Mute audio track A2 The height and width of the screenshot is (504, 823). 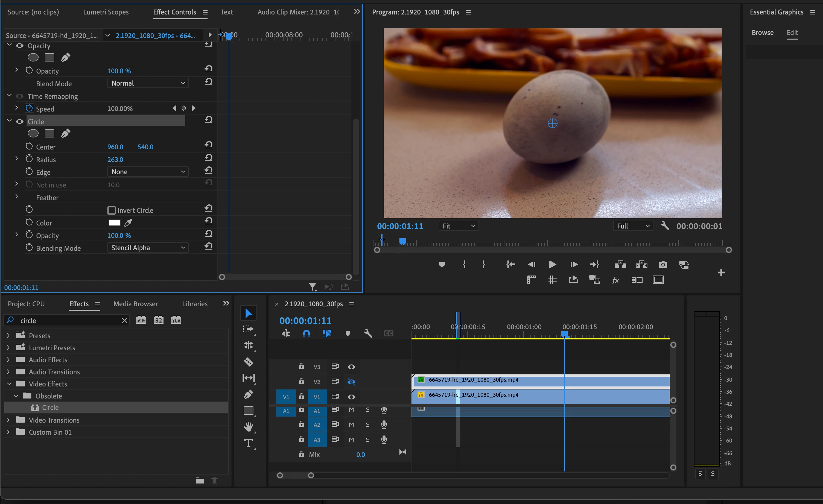tap(351, 424)
